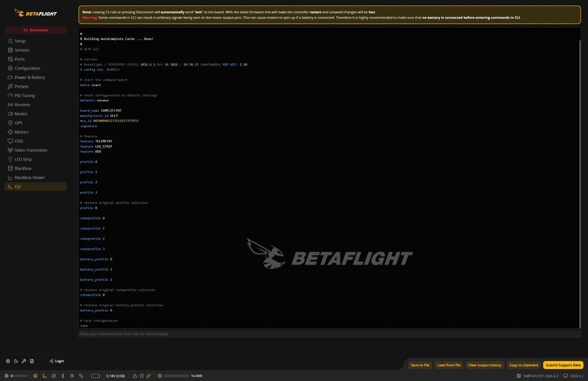Click the dataflash storage icon
The height and width of the screenshot is (381, 588).
click(160, 376)
